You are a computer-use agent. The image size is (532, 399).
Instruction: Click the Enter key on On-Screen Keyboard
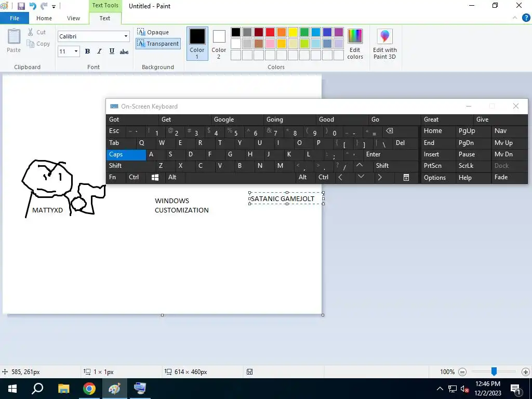391,154
